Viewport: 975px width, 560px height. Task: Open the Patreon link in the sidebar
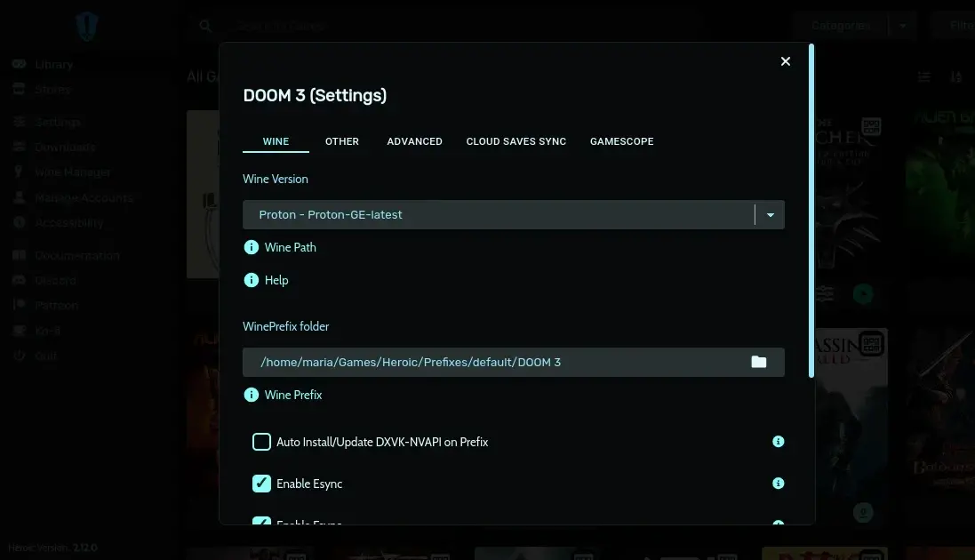(44, 306)
